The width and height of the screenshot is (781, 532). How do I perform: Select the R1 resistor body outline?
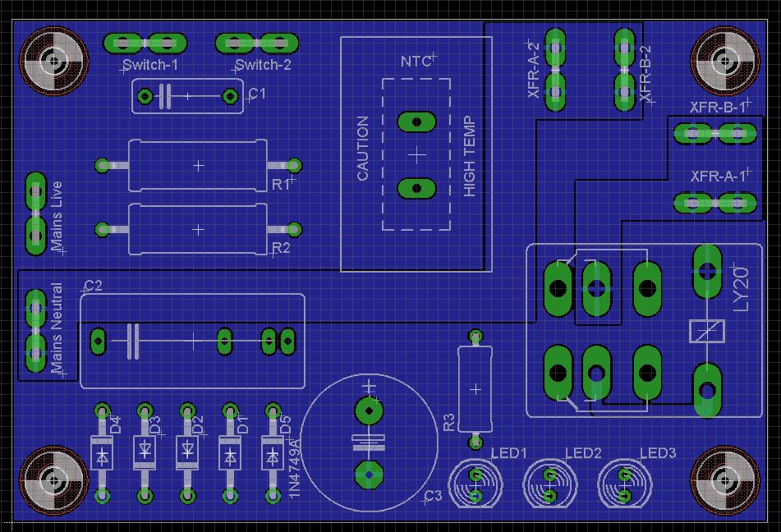point(198,165)
